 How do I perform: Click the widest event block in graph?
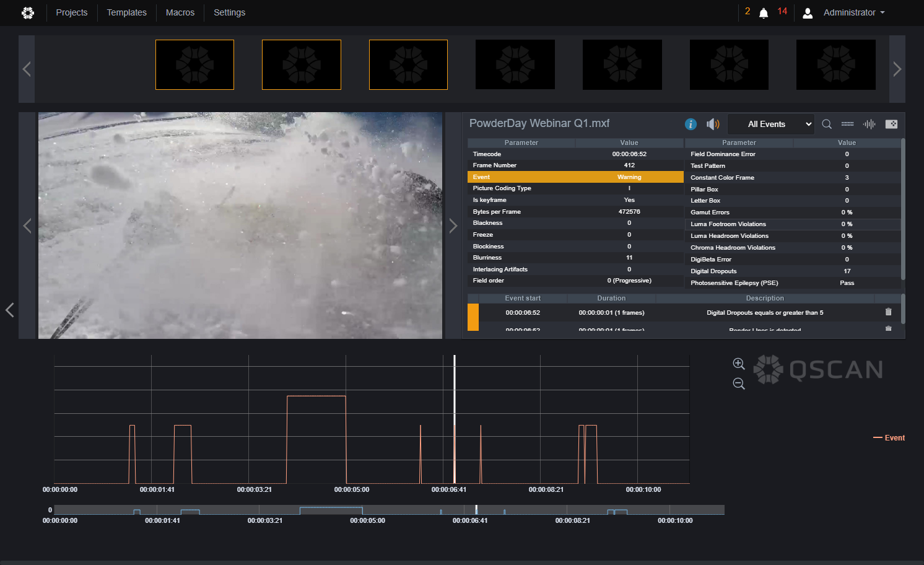316,439
